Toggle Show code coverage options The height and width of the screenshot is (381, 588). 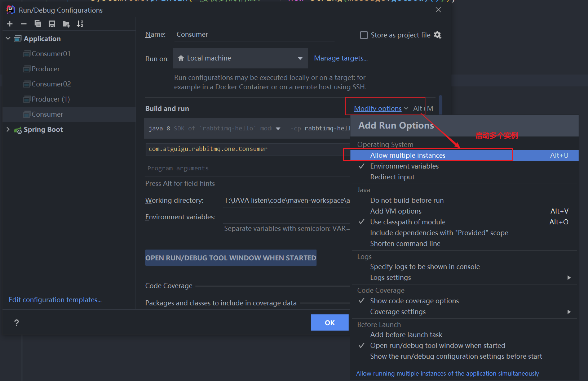[464, 301]
